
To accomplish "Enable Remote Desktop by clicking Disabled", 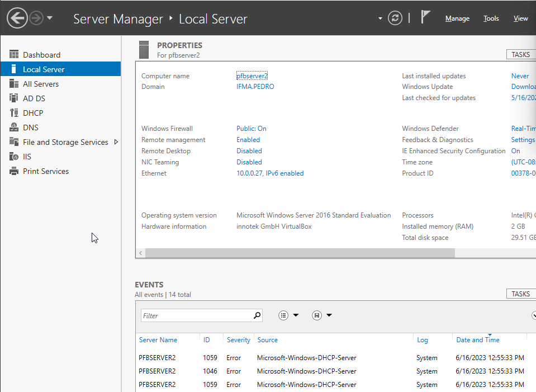I will [249, 150].
